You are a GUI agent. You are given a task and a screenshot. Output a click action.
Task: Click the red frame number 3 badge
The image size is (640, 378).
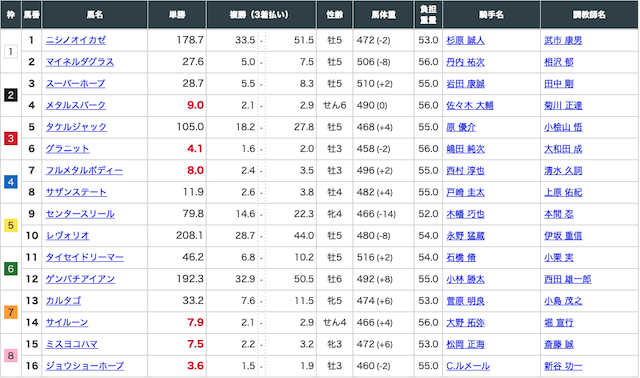11,138
